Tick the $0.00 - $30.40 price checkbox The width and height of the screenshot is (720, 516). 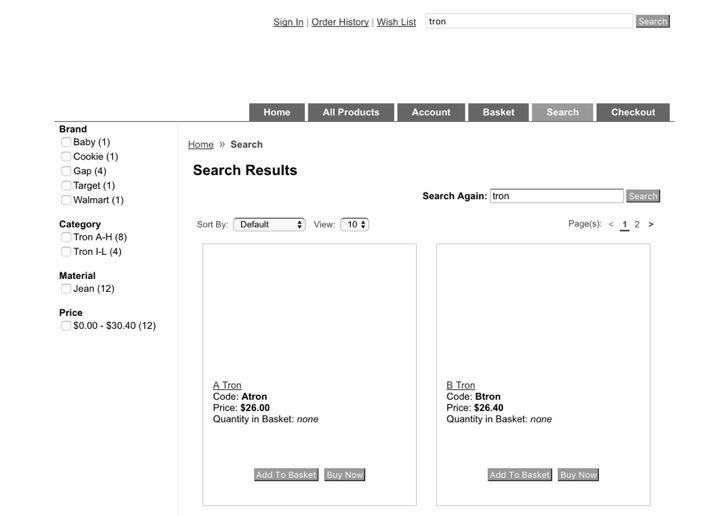pyautogui.click(x=66, y=325)
